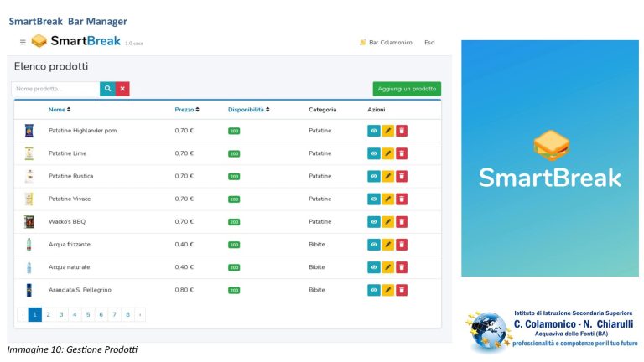Delete the Aranciata S. Pellegrino product
Viewport: 644px width, 362px height.
pos(402,290)
